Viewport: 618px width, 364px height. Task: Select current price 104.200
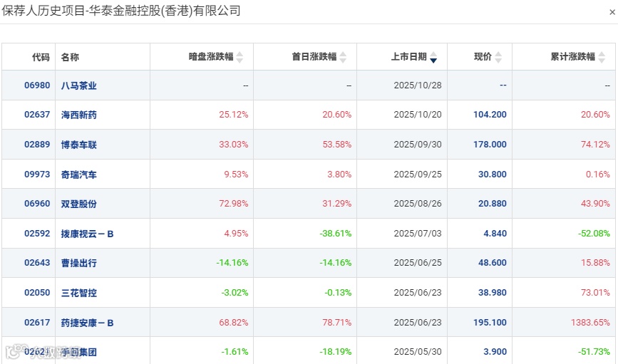click(x=490, y=115)
